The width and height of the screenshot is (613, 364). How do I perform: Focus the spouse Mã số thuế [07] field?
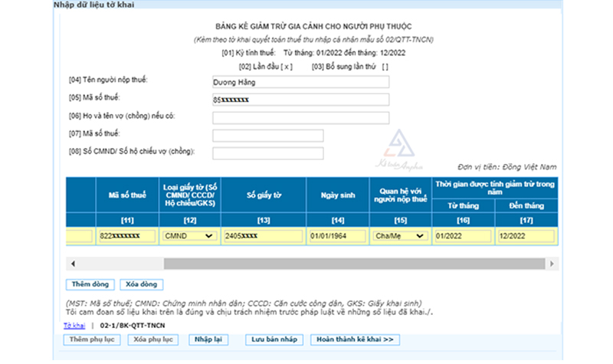tap(267, 136)
